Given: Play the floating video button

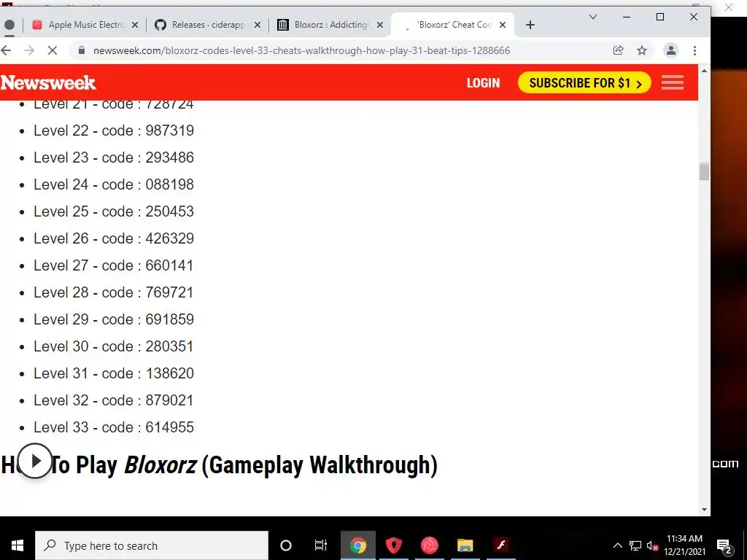Looking at the screenshot, I should click(x=35, y=461).
